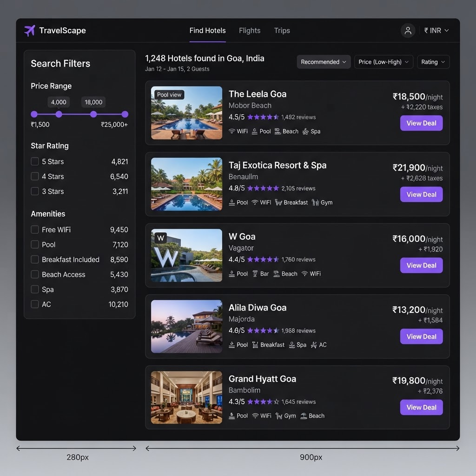This screenshot has width=476, height=476.
Task: Open the Grand Hyatt Goa lobby photo
Action: pyautogui.click(x=186, y=397)
